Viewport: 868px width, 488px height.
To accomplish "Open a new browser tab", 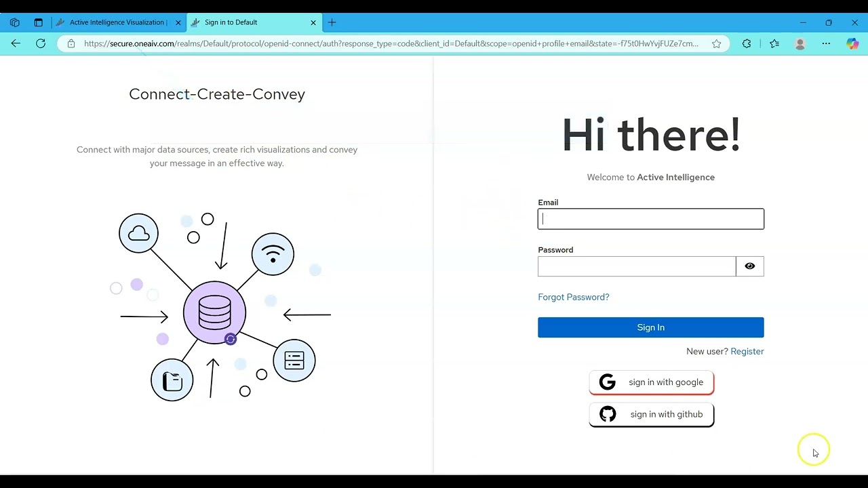I will pyautogui.click(x=332, y=22).
